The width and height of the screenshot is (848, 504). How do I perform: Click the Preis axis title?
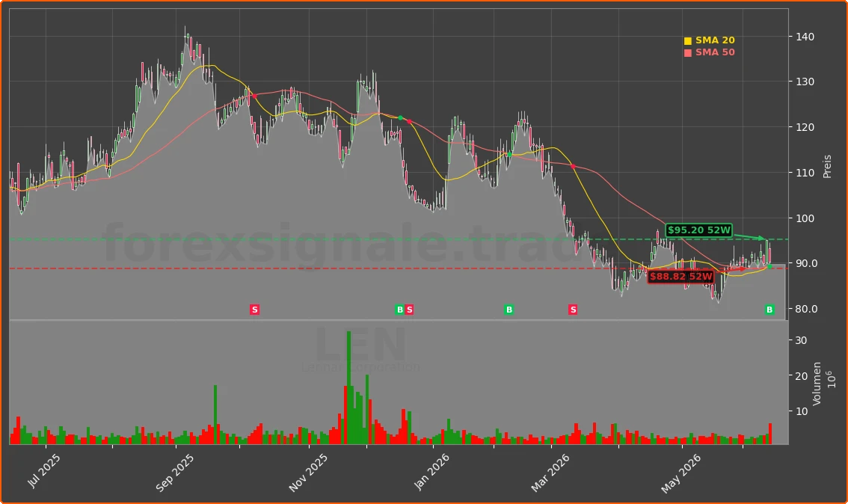[x=827, y=167]
